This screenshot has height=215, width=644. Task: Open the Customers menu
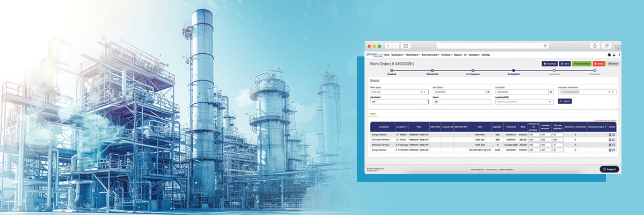(397, 55)
